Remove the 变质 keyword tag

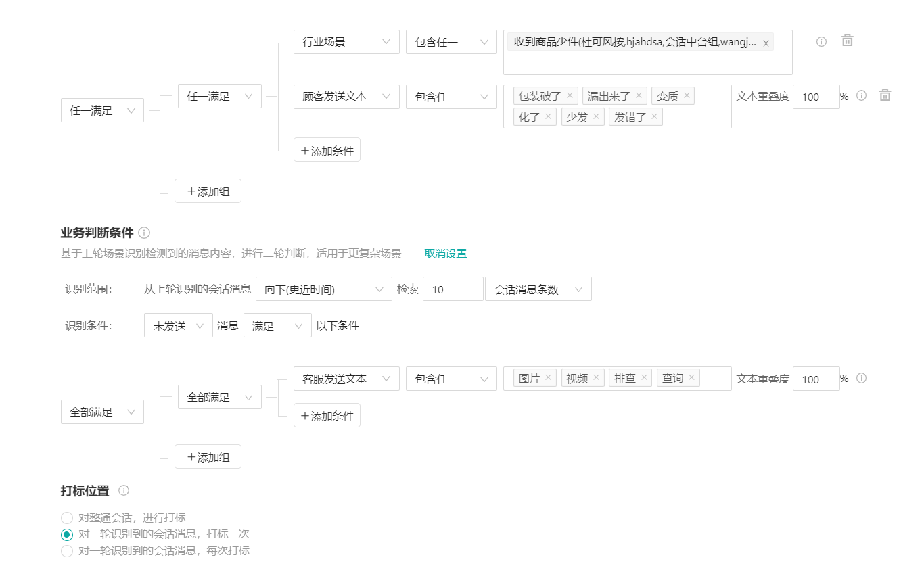[687, 95]
